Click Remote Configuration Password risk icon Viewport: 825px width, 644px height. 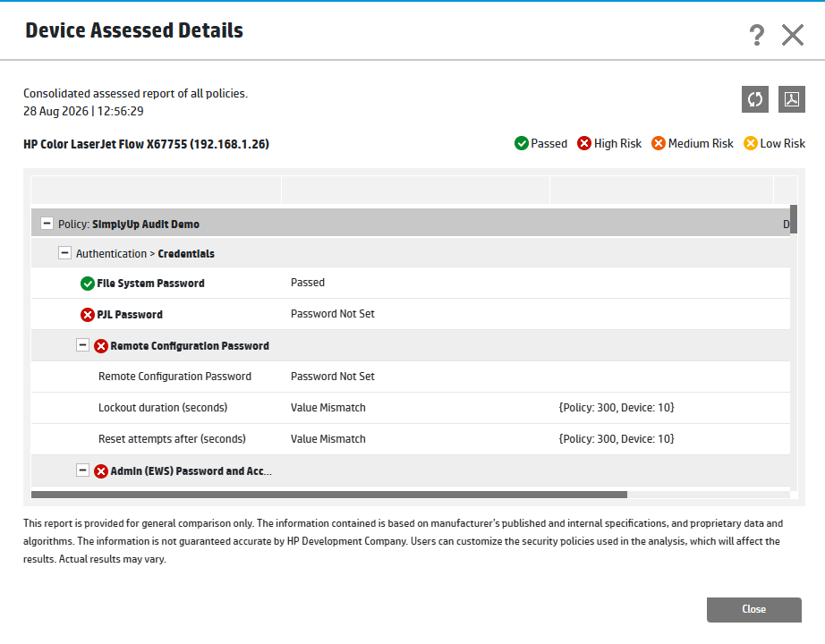pos(101,345)
